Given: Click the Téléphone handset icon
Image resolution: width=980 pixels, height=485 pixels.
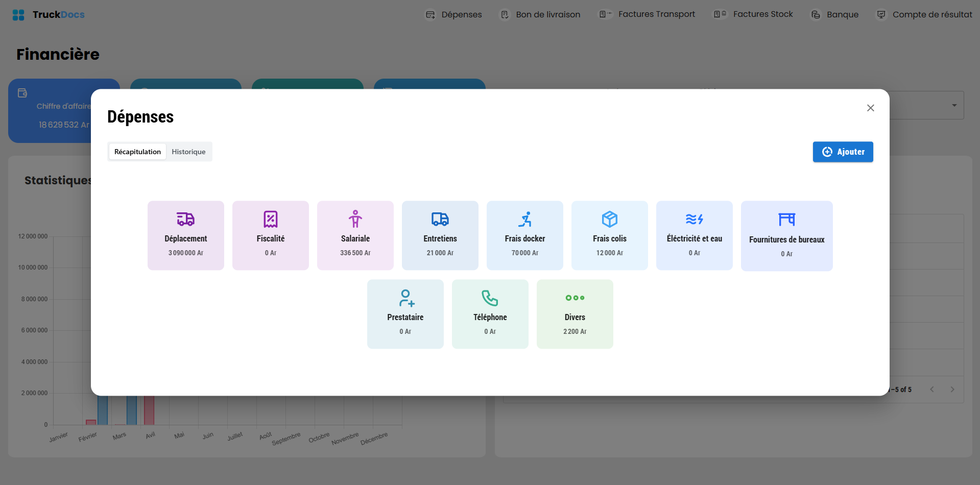Looking at the screenshot, I should coord(490,298).
